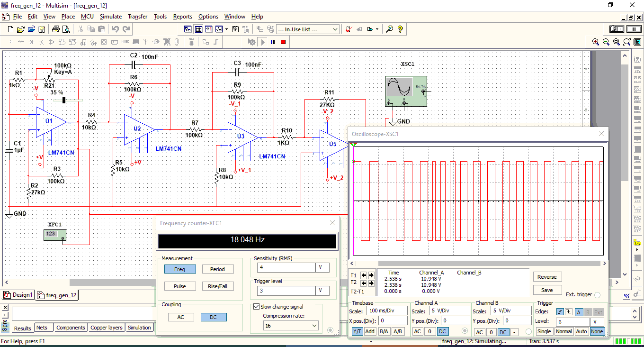This screenshot has width=644, height=347.
Task: Place a ground source component icon
Action: pos(11,42)
